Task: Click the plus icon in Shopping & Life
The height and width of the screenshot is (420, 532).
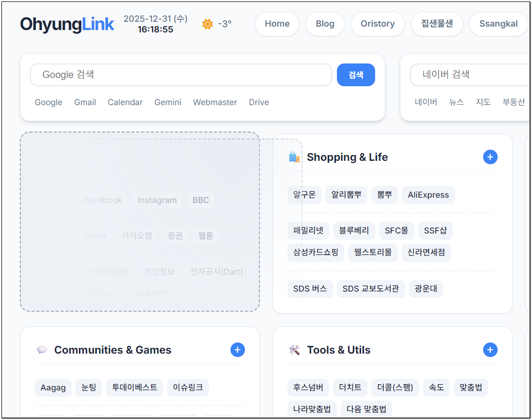Action: point(490,157)
